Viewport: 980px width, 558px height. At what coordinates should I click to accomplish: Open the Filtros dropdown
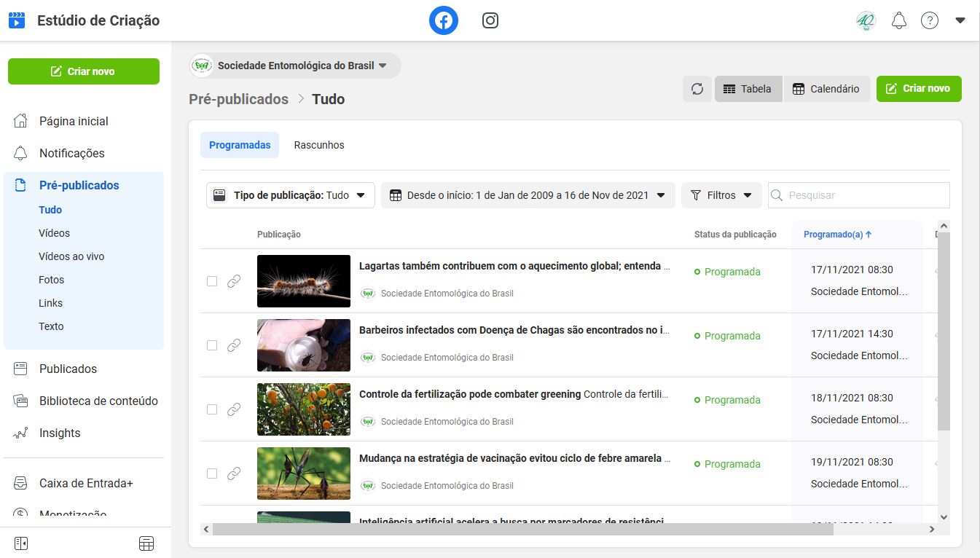click(721, 195)
